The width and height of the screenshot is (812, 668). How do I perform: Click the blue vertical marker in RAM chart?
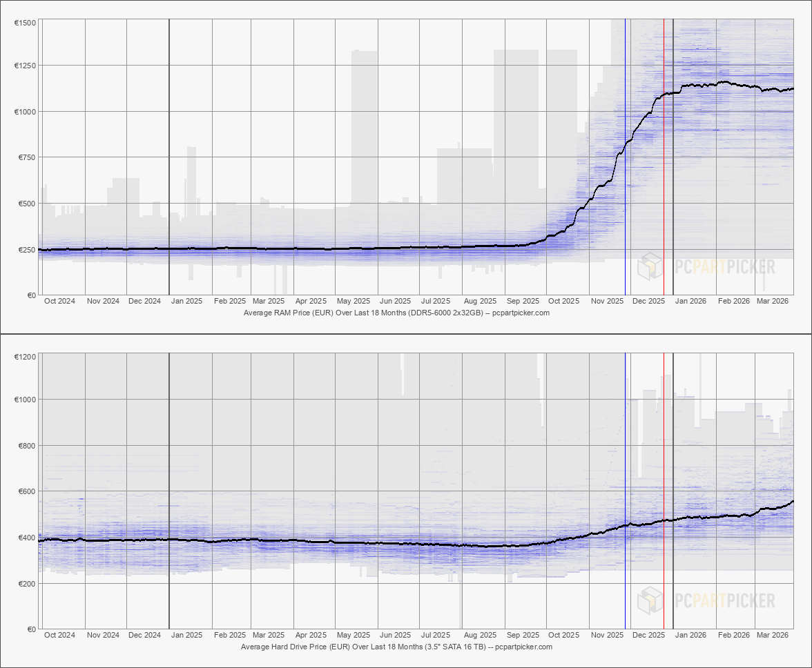pyautogui.click(x=625, y=157)
